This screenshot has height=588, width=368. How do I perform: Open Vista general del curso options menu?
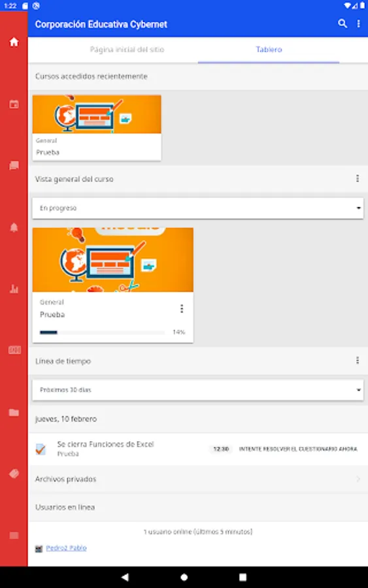click(358, 178)
